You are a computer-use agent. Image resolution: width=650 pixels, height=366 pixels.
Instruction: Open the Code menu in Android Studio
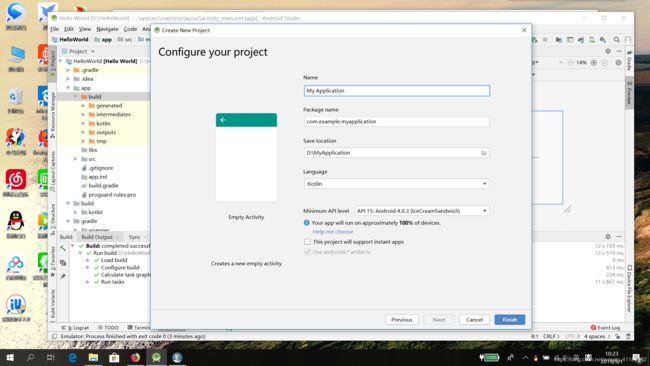click(x=130, y=29)
